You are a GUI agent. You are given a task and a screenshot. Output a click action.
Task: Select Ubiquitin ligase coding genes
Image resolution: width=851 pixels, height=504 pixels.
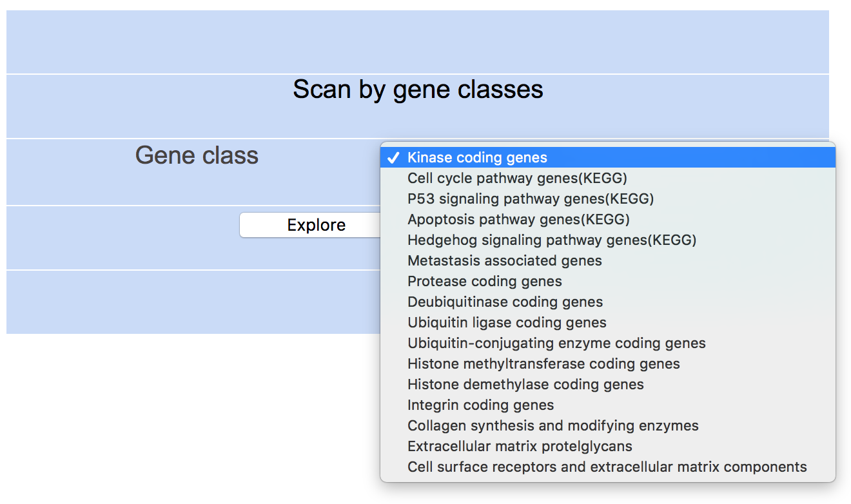(507, 322)
